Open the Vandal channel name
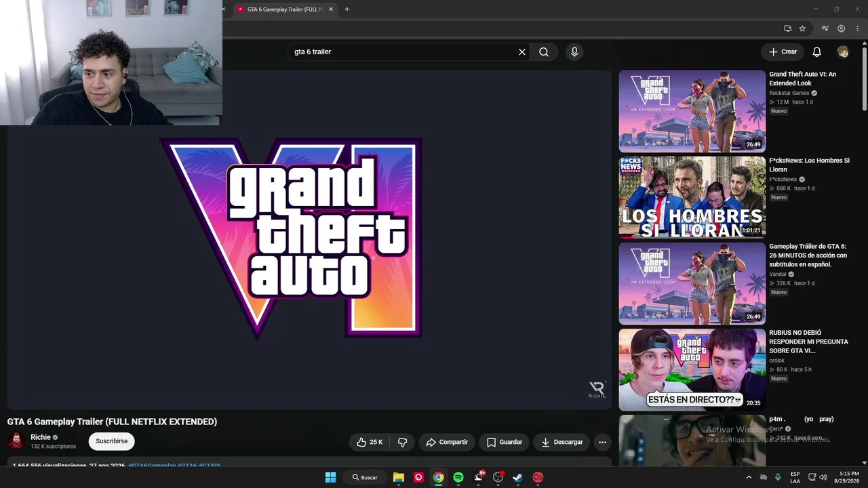Viewport: 868px width, 488px height. 777,274
